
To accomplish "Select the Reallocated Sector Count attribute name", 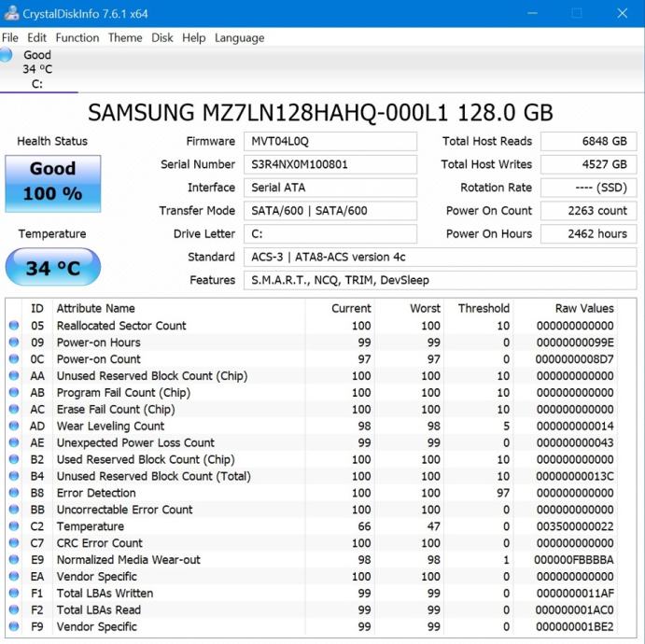I will (121, 326).
